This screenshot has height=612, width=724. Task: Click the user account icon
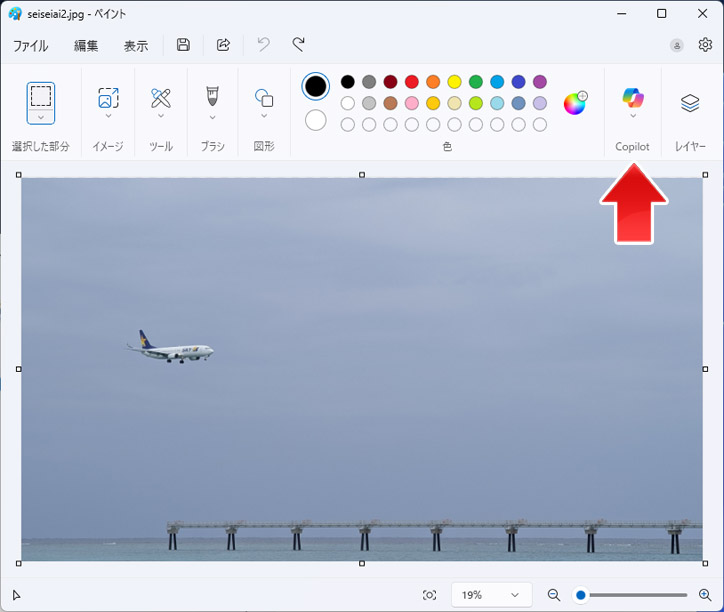676,45
